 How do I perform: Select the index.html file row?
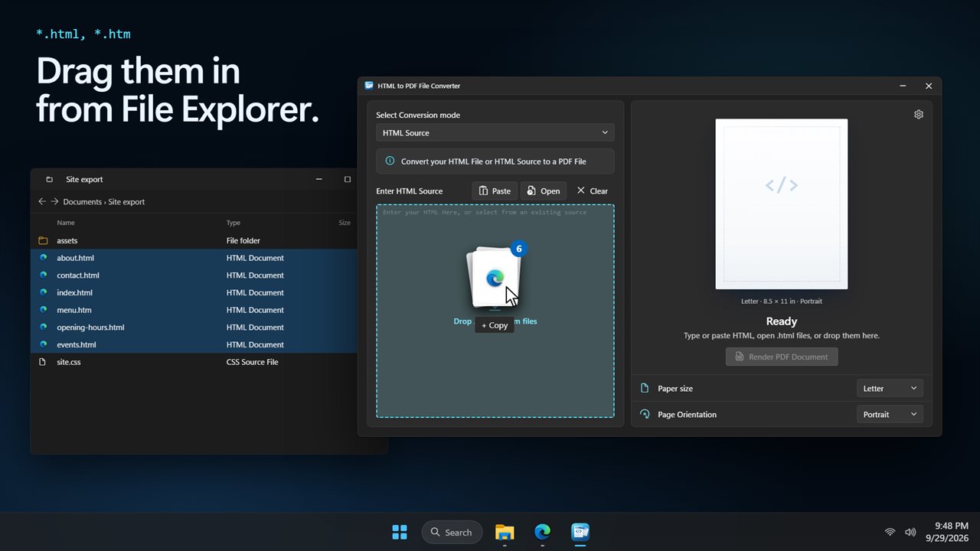[x=194, y=292]
